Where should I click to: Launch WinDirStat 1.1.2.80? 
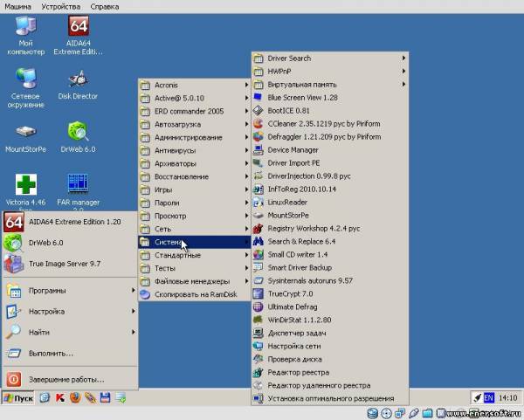330,320
